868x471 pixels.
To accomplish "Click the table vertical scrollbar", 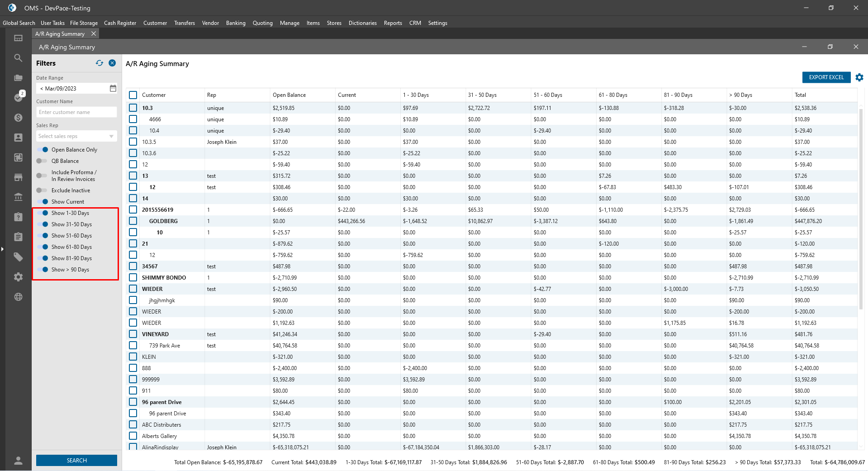I will click(861, 208).
